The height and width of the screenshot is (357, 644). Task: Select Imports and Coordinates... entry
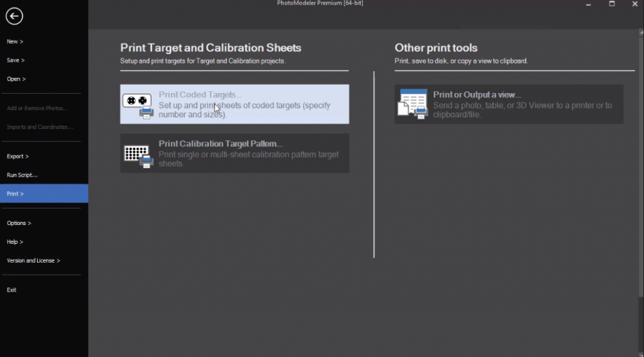[40, 127]
